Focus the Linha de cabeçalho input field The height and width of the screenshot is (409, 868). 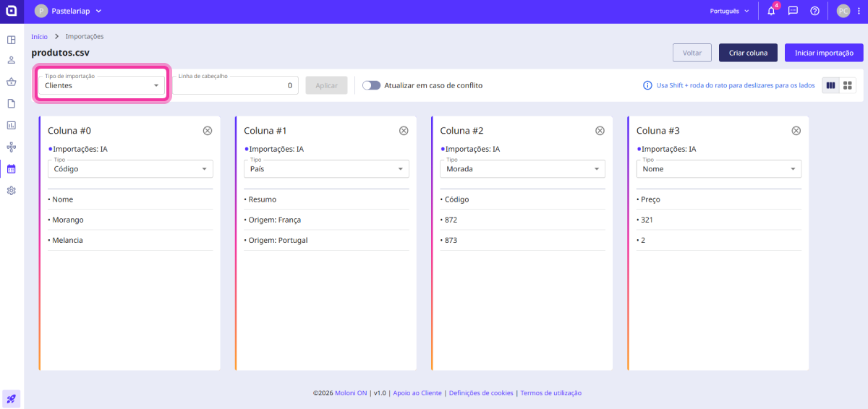point(236,85)
